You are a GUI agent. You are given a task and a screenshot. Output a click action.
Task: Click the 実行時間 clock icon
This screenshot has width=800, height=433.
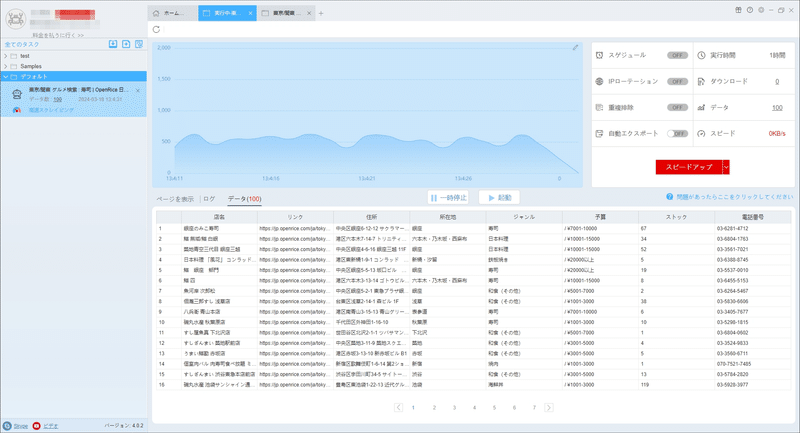[x=702, y=55]
